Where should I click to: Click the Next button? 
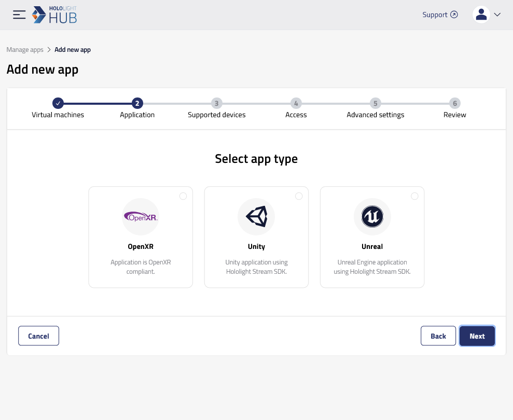477,336
